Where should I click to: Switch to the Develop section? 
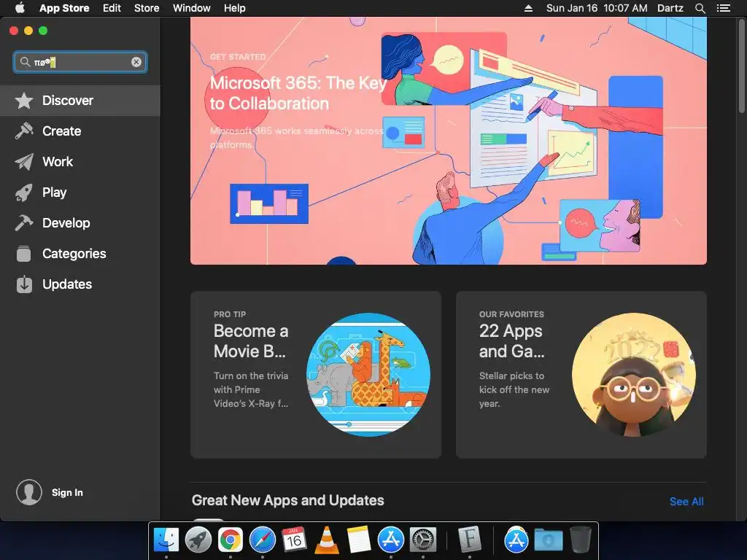(80, 223)
